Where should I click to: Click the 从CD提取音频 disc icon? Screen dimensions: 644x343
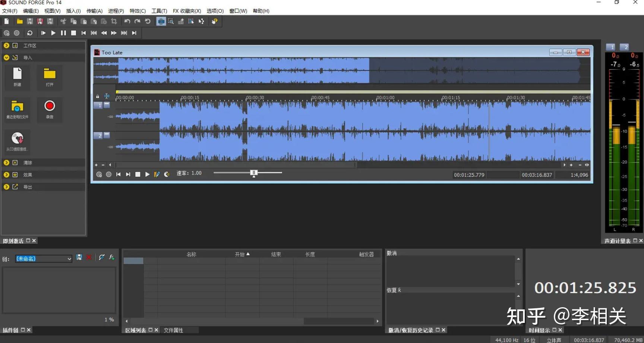(x=18, y=139)
